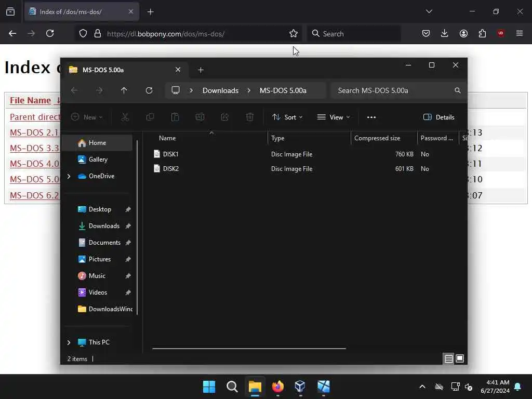This screenshot has width=532, height=399.
Task: Open Firefox account icon
Action: (463, 33)
